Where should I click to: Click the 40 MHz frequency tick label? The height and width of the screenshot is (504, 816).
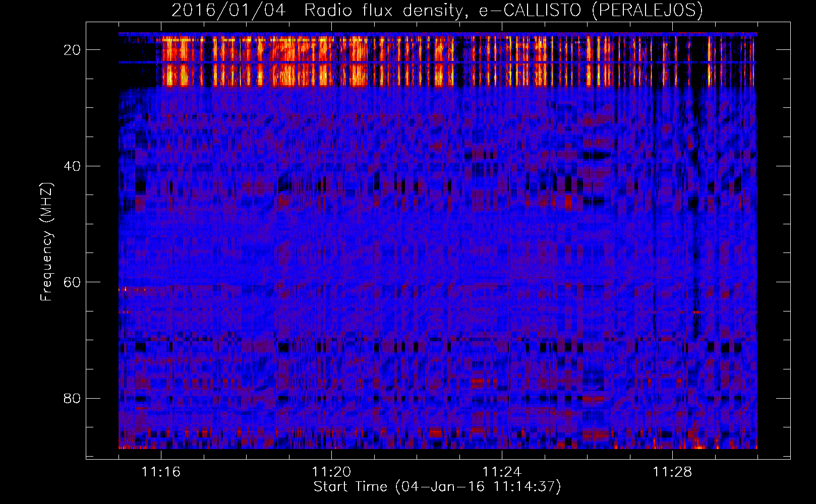pos(73,166)
